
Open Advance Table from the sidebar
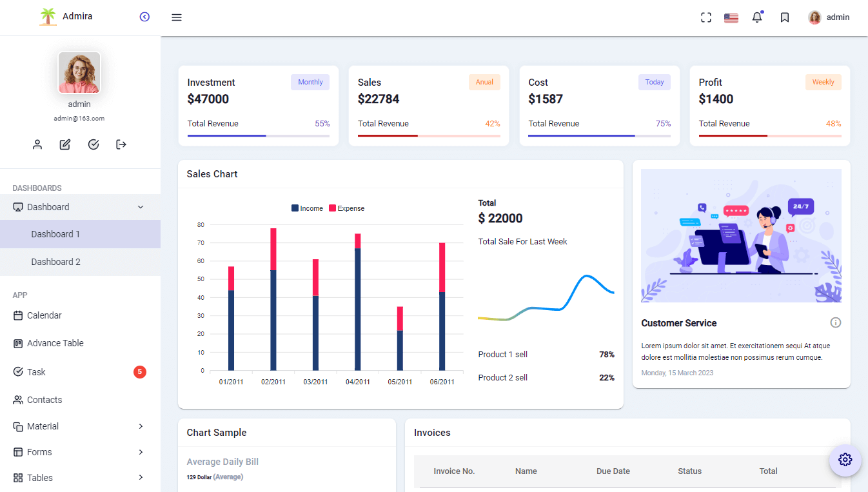pos(55,343)
